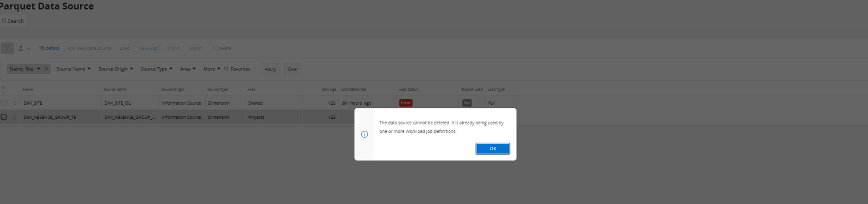The width and height of the screenshot is (868, 204).
Task: Open the Source Origin filter dropdown
Action: coord(116,69)
